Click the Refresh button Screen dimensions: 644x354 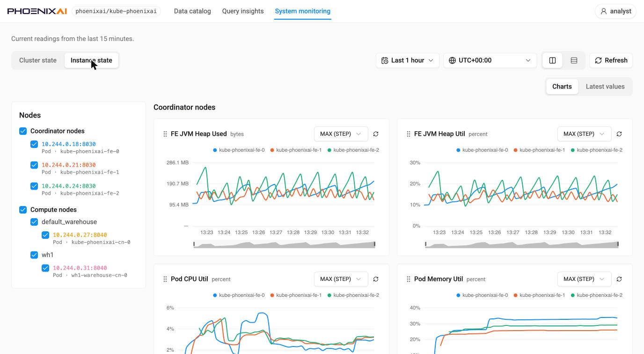611,60
